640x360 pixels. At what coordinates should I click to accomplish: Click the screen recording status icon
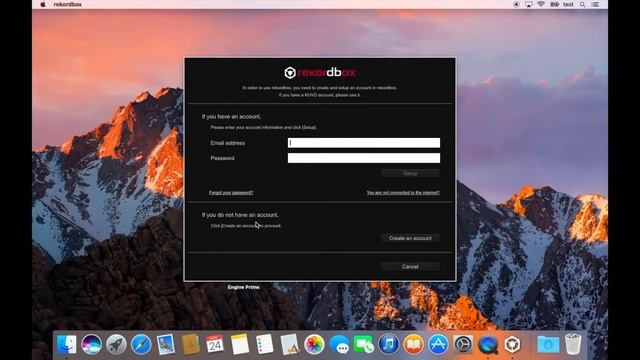click(516, 4)
